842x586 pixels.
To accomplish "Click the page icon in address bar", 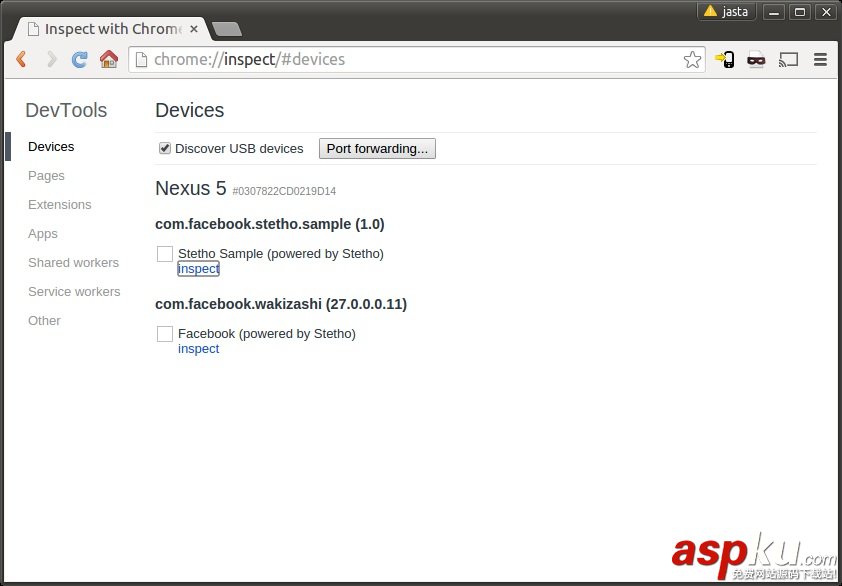I will tap(141, 60).
